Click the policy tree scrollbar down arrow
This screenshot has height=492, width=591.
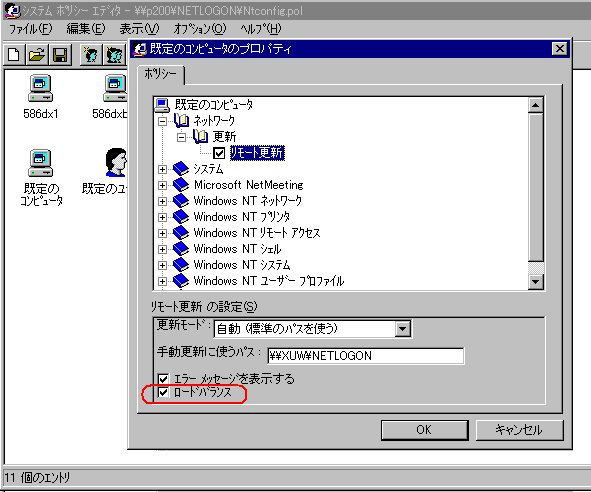(536, 281)
